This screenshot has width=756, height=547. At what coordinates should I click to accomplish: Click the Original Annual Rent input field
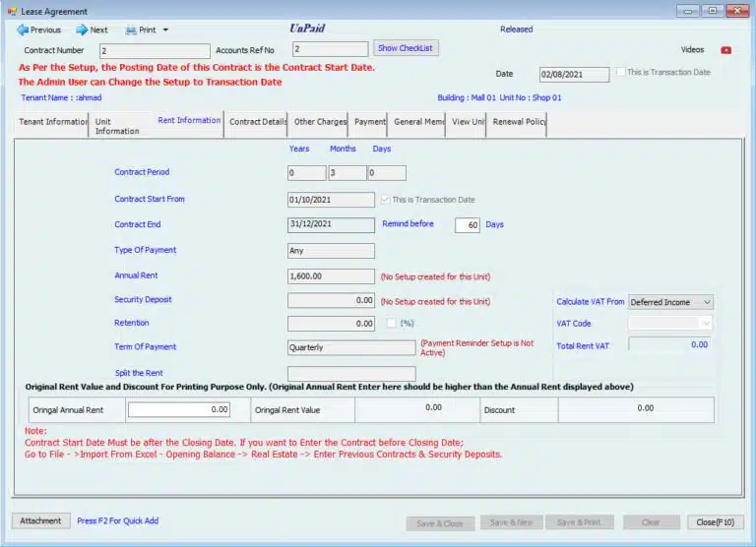coord(180,409)
